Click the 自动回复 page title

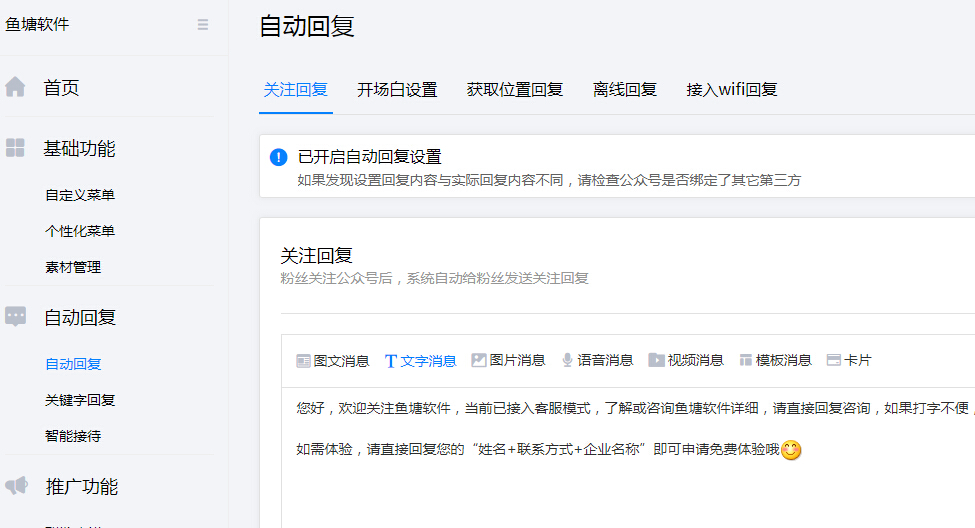coord(307,26)
